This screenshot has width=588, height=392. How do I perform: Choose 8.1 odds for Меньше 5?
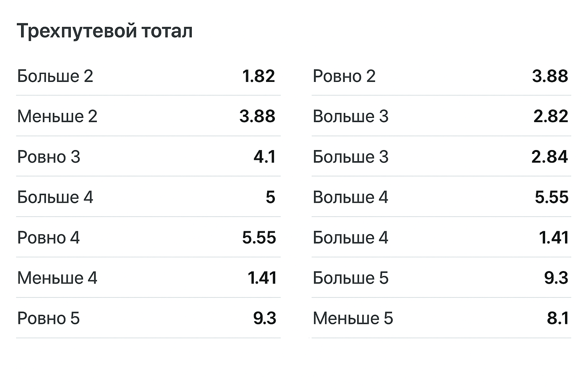[x=557, y=318]
